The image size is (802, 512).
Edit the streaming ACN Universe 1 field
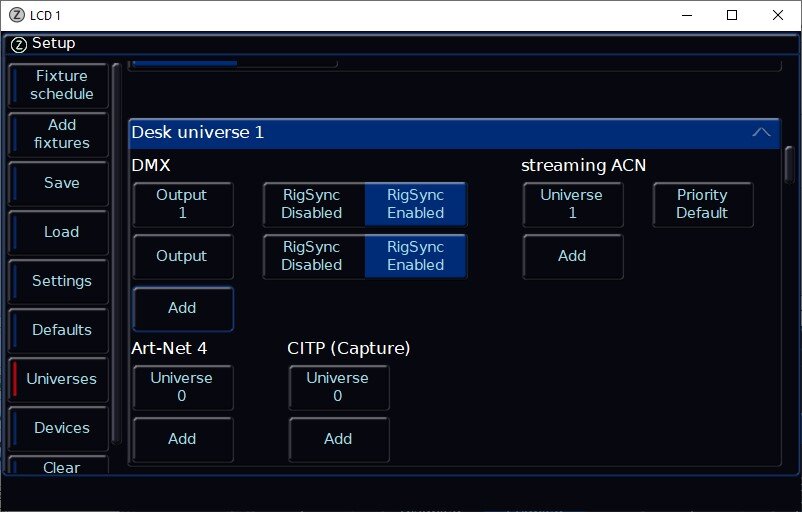[x=572, y=204]
